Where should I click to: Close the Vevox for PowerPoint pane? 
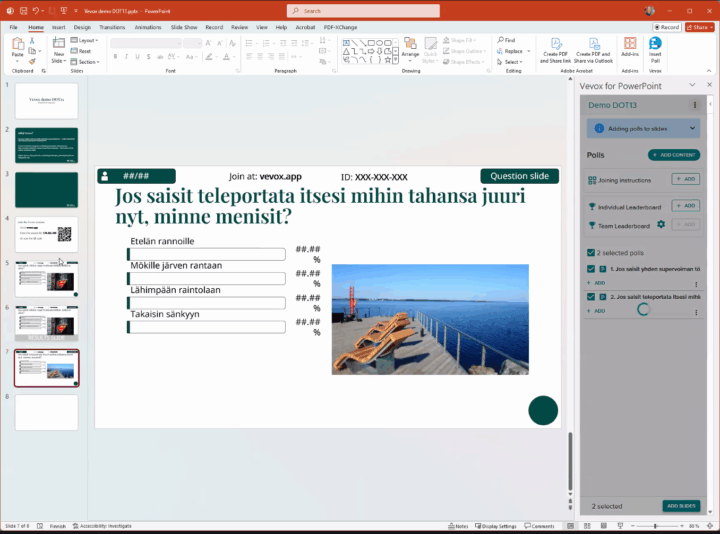(709, 85)
